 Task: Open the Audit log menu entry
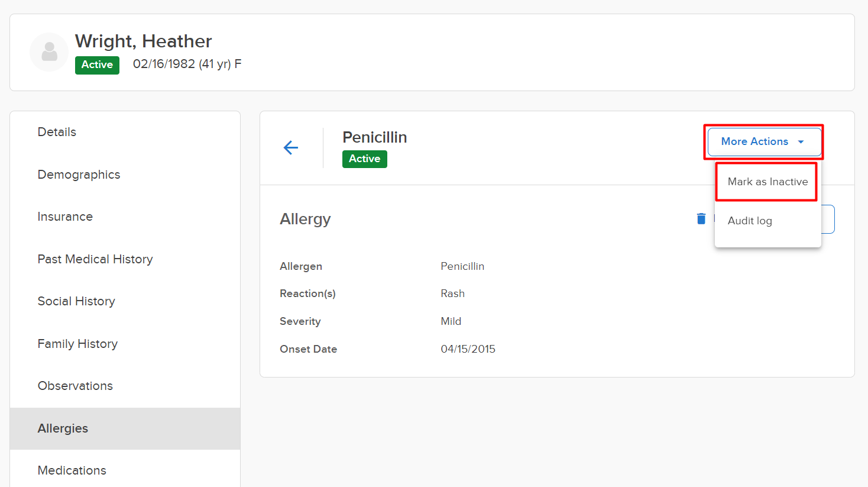point(750,221)
